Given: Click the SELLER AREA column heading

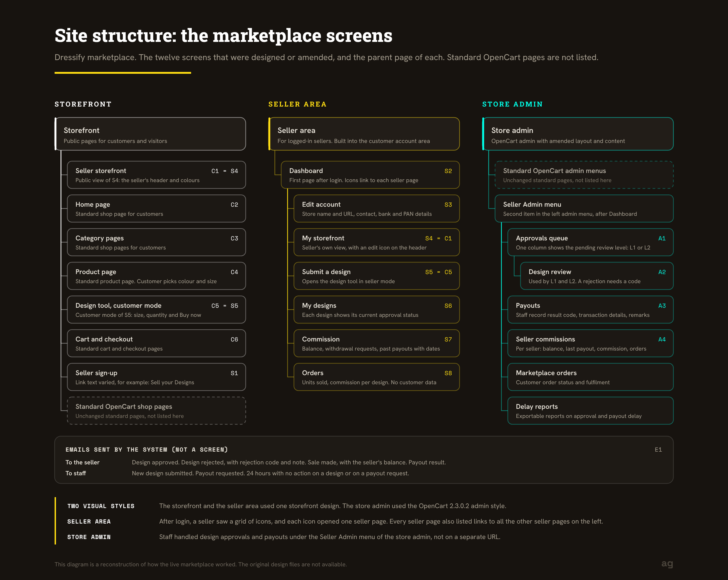Looking at the screenshot, I should click(298, 104).
